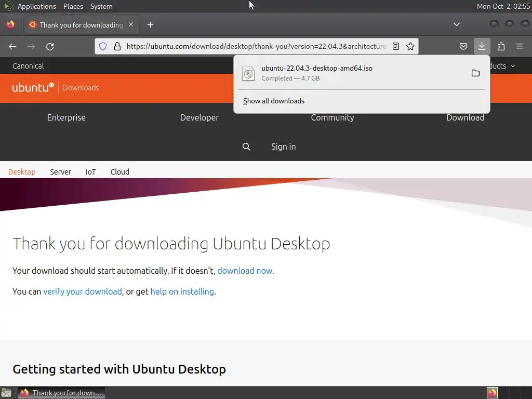Click MATE logo in top panel

(8, 6)
